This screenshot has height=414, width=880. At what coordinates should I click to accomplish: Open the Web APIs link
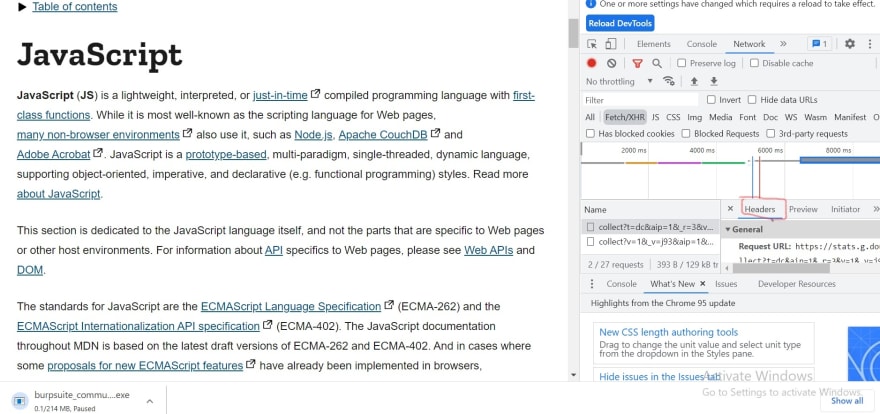[x=488, y=250]
